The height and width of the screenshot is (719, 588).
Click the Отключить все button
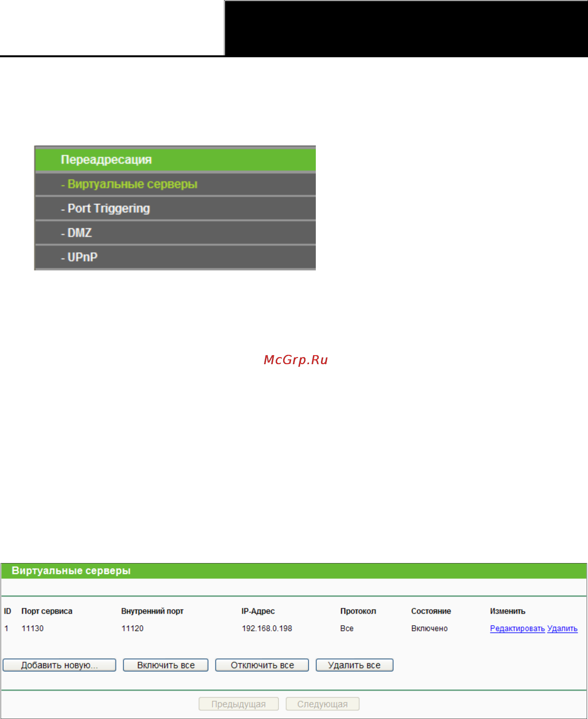coord(262,665)
